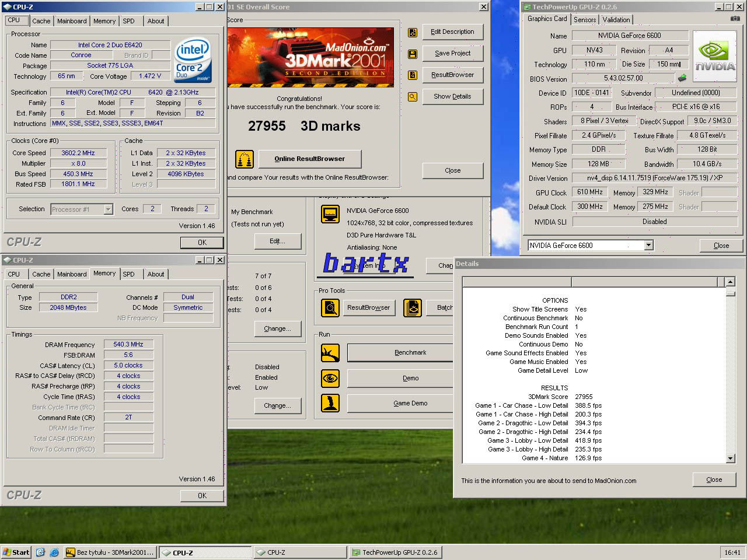Click the Intel Core 2 Duo logo

[193, 61]
